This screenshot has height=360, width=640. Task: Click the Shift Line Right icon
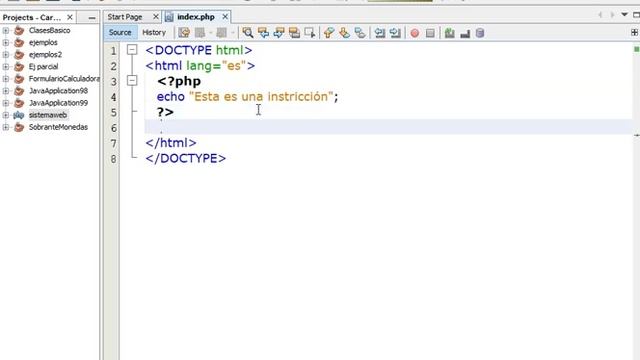click(x=395, y=33)
